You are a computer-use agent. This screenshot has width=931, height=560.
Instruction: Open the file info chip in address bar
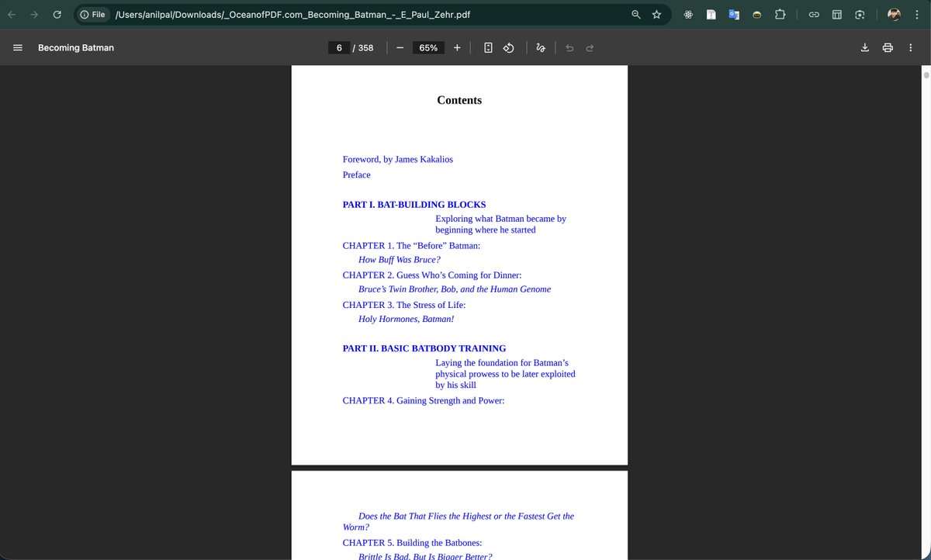point(92,14)
